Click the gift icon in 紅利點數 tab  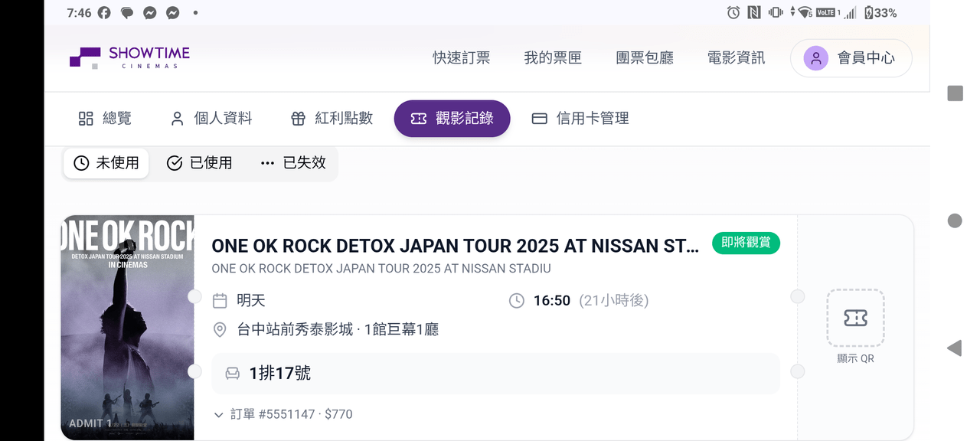coord(298,119)
